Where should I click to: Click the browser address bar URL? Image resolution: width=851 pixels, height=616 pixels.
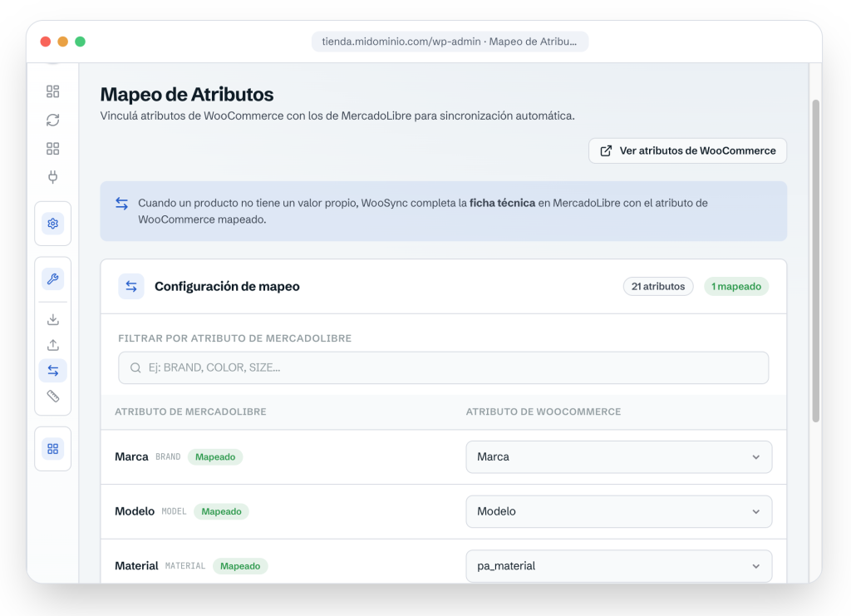pos(450,42)
